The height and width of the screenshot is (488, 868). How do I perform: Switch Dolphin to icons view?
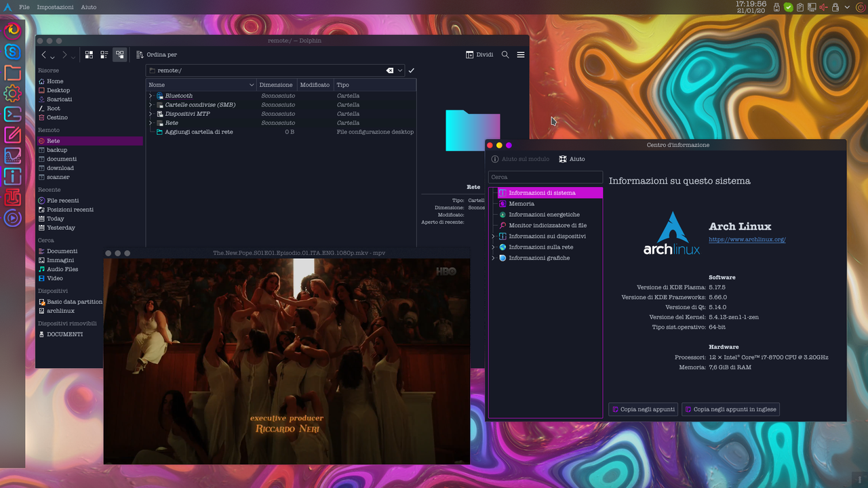89,55
